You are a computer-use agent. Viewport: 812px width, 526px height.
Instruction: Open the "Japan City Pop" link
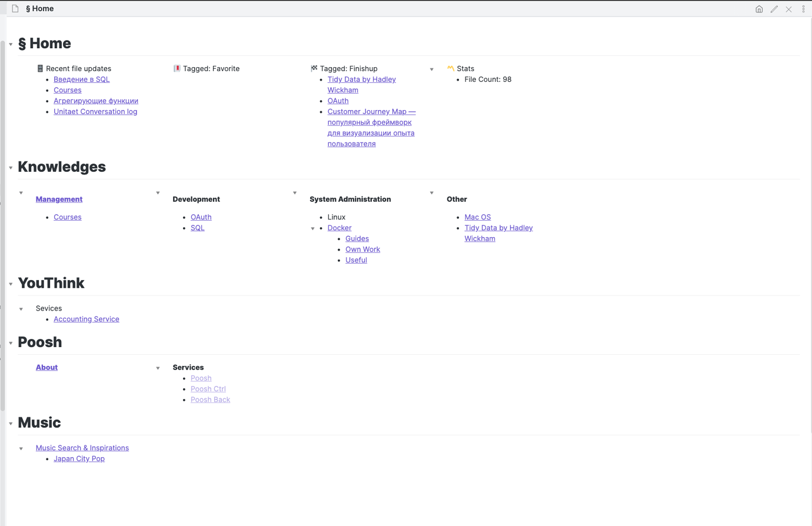79,458
